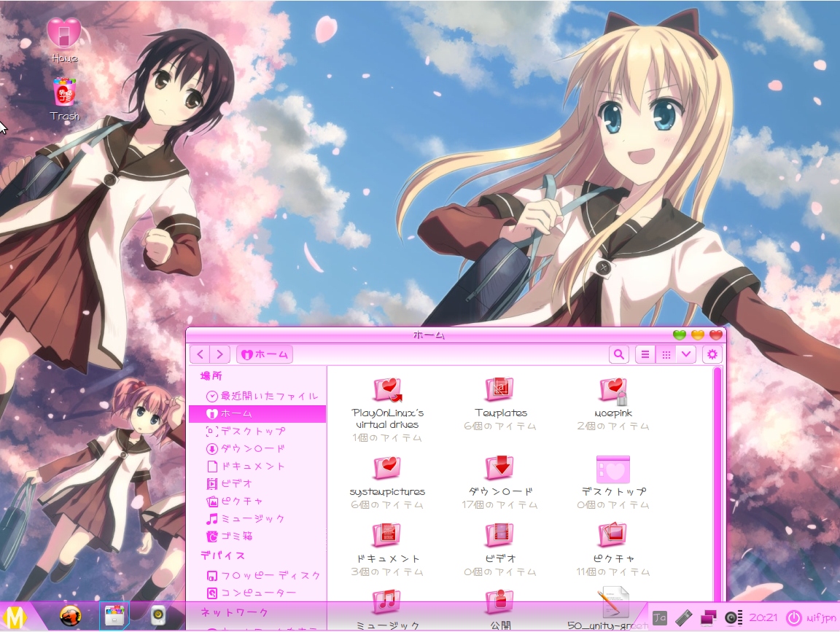Select ピクチャ in the sidebar
Image resolution: width=840 pixels, height=632 pixels.
[257, 502]
